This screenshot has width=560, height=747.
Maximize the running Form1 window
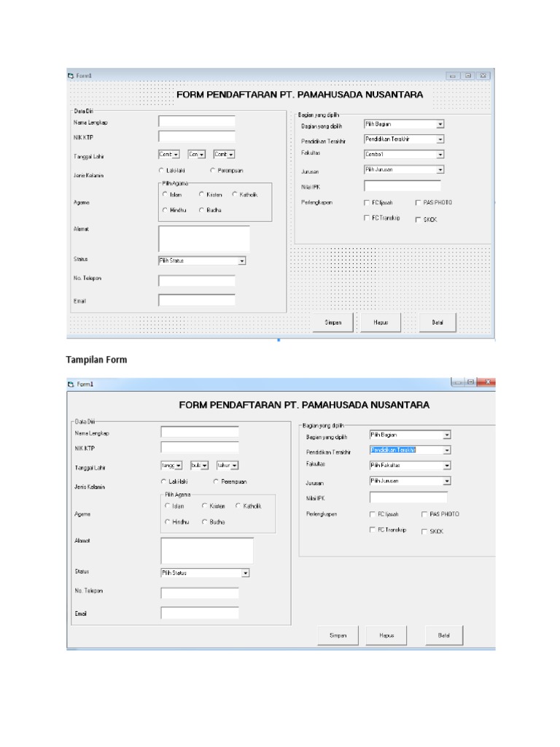pyautogui.click(x=470, y=382)
